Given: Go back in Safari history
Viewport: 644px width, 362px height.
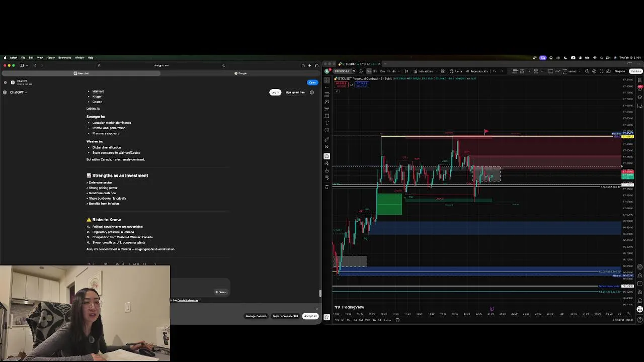Looking at the screenshot, I should click(x=35, y=65).
